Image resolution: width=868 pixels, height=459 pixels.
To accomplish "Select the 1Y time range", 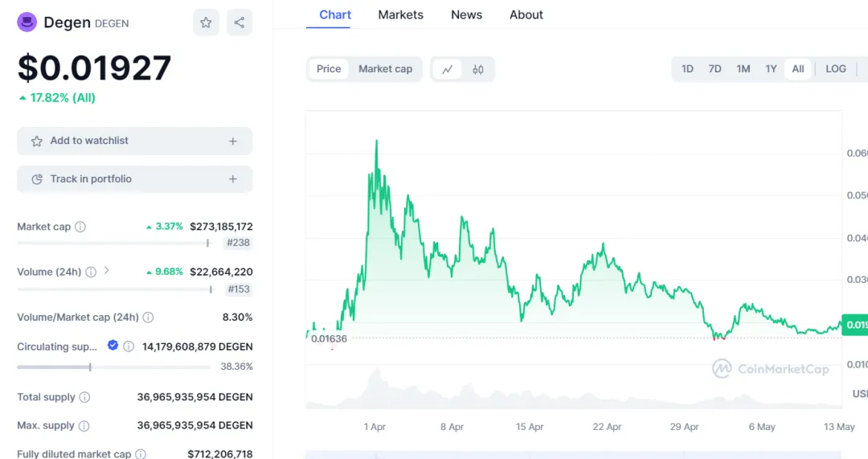I will (x=771, y=69).
